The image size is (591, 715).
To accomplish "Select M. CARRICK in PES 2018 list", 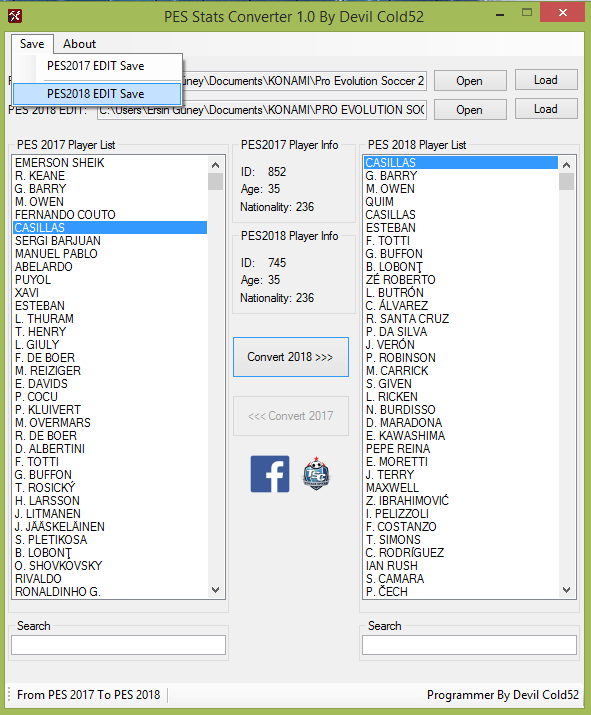I will pos(461,371).
